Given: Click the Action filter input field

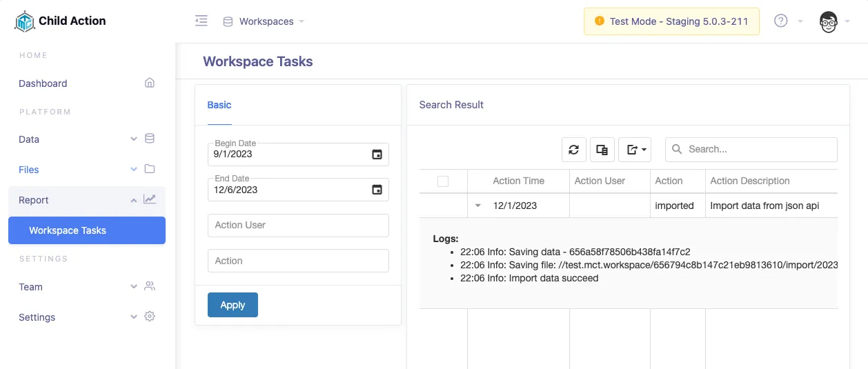Looking at the screenshot, I should pyautogui.click(x=298, y=261).
